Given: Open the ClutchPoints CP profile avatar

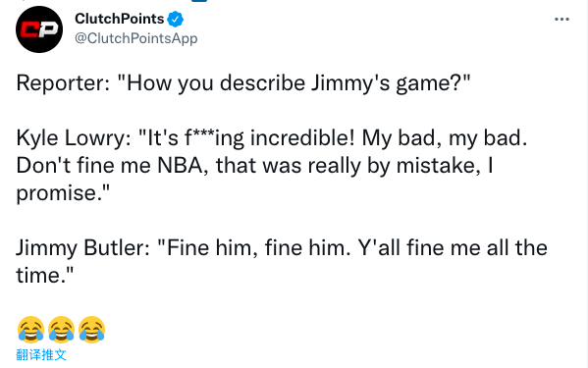Looking at the screenshot, I should point(39,29).
